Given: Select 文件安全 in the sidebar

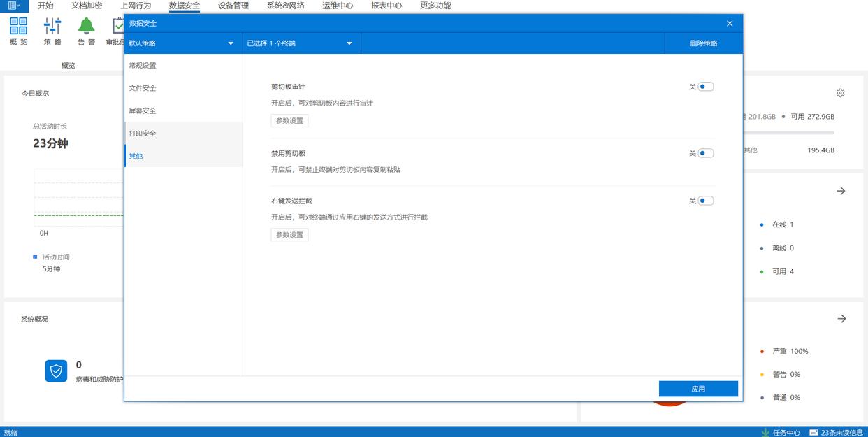Looking at the screenshot, I should click(x=143, y=88).
